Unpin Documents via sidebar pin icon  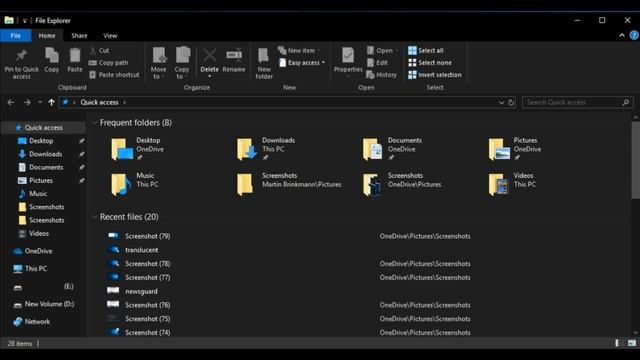[82, 167]
